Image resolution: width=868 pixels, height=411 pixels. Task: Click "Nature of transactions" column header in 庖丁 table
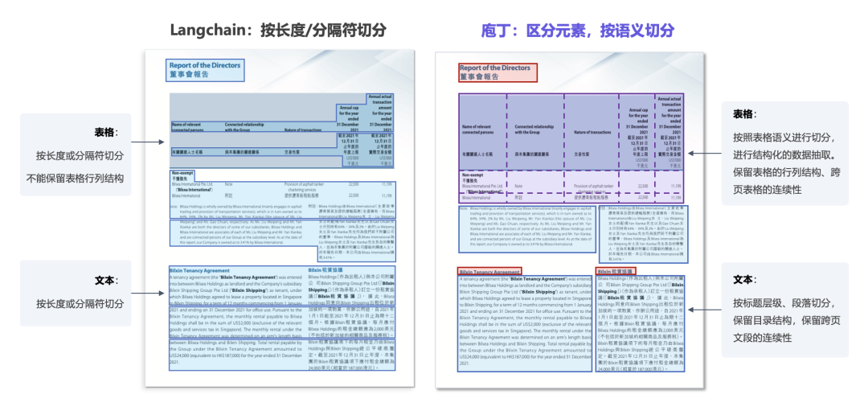pos(591,133)
